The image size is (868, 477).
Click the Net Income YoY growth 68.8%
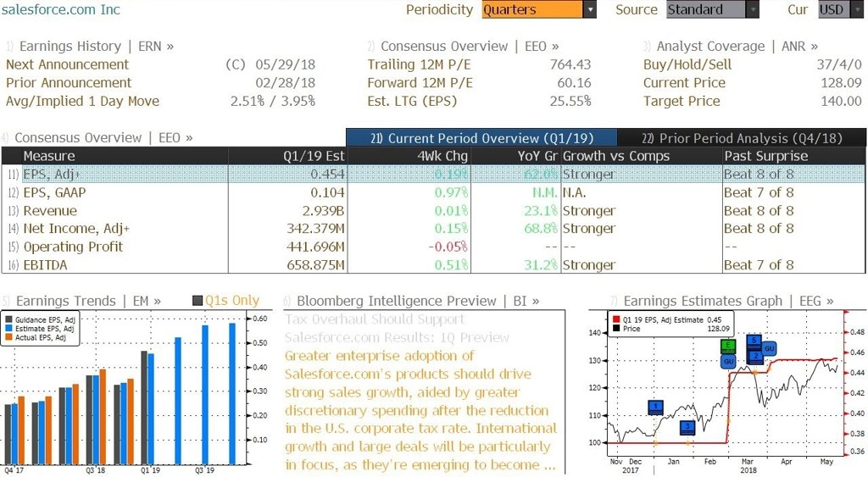point(541,229)
